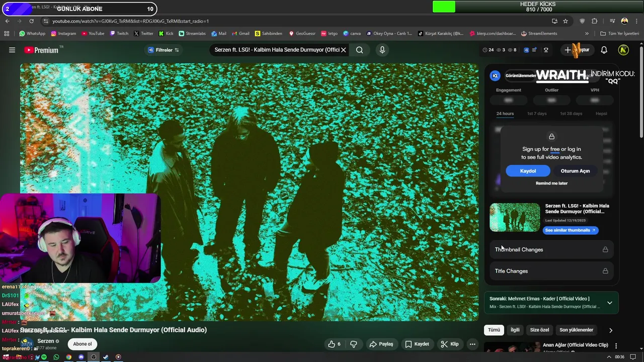Open GeoGuessr bookmark
644x362 pixels.
[x=302, y=34]
